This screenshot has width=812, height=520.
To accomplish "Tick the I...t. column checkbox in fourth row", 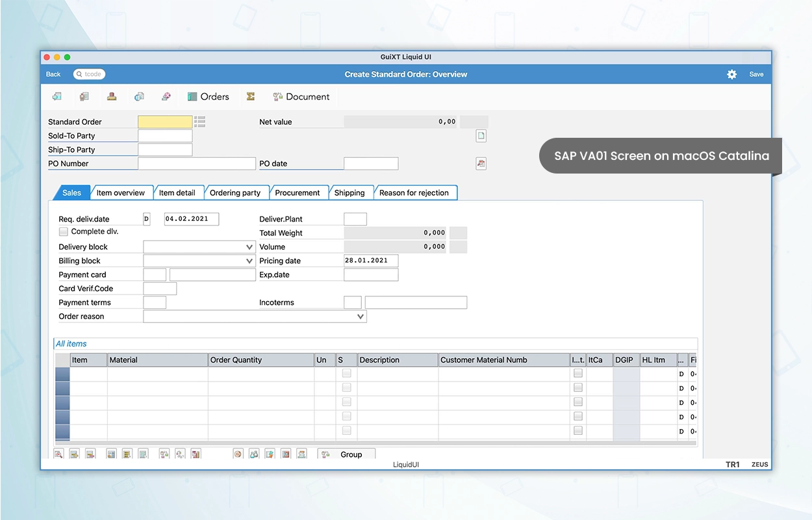I will [x=577, y=416].
